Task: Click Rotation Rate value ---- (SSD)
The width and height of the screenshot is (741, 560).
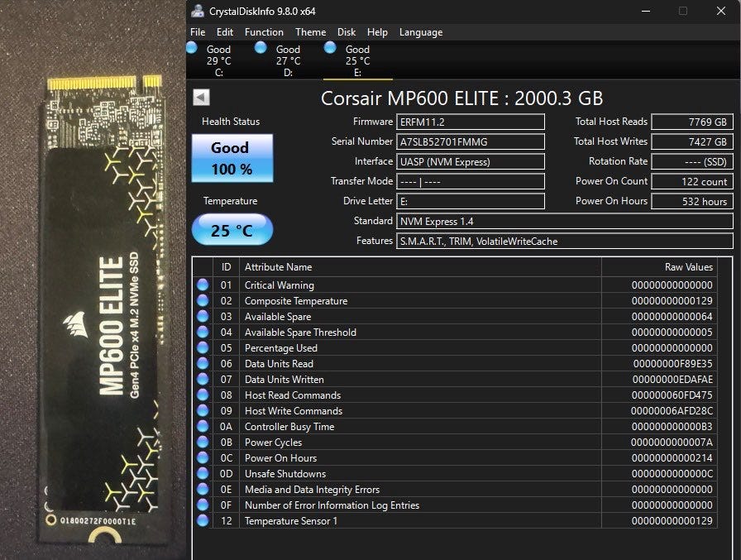Action: tap(692, 161)
